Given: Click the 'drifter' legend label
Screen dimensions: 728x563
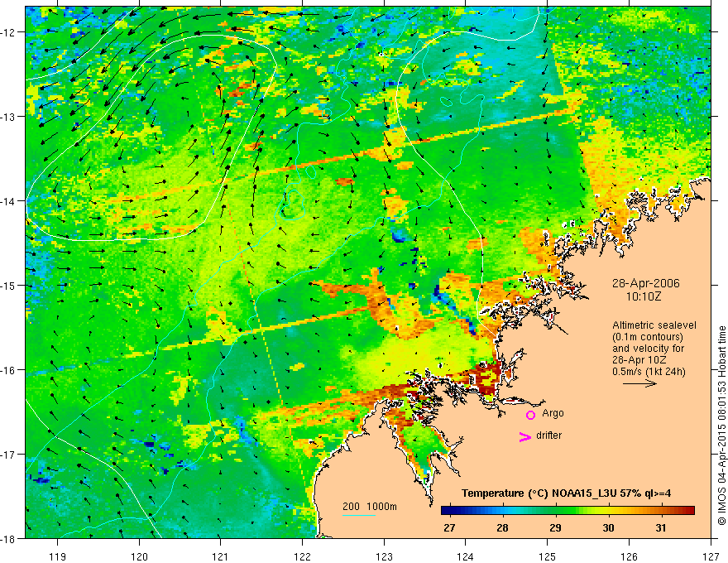Looking at the screenshot, I should click(548, 435).
